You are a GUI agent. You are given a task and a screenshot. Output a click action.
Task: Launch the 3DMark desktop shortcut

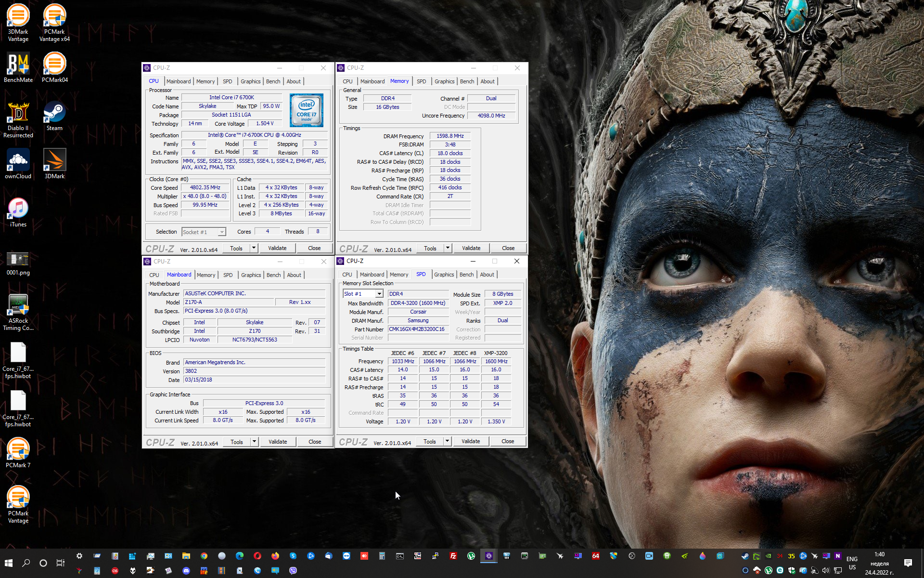pyautogui.click(x=54, y=164)
